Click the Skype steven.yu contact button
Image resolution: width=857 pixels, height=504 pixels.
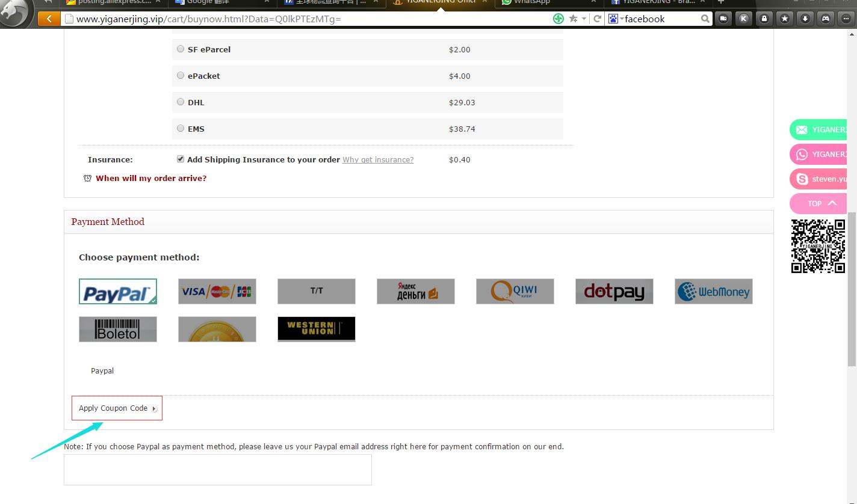pos(818,179)
